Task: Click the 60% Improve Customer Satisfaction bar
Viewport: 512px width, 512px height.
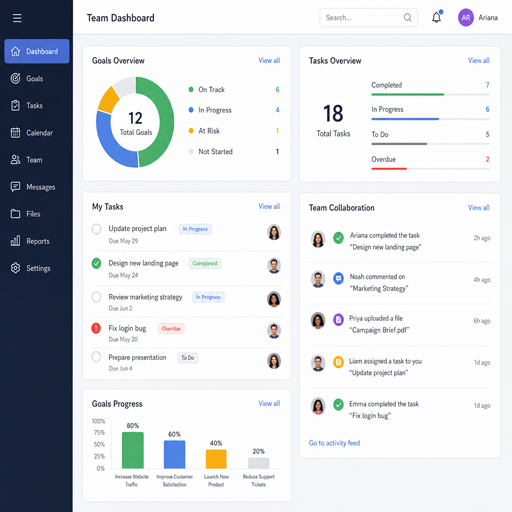Action: coord(174,454)
